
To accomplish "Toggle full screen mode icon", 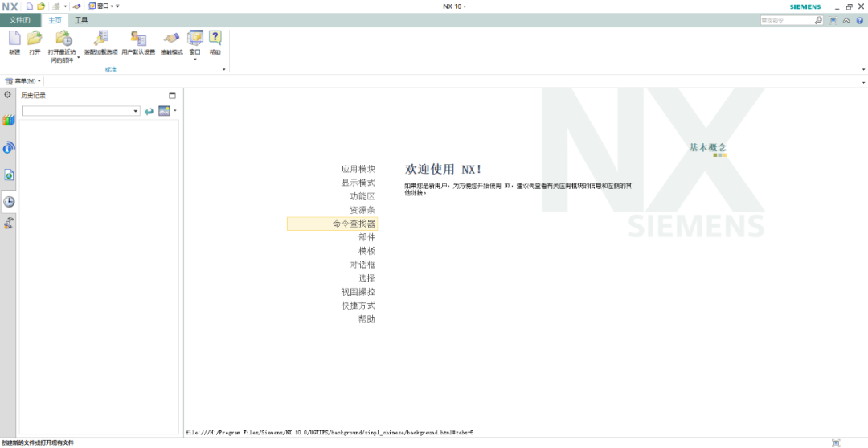I will (833, 20).
